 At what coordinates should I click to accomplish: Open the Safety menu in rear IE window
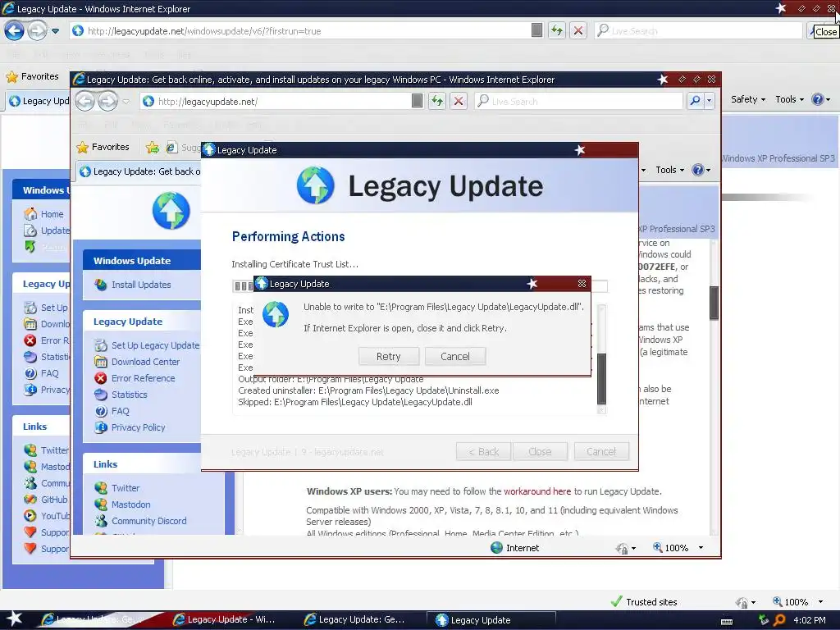748,99
